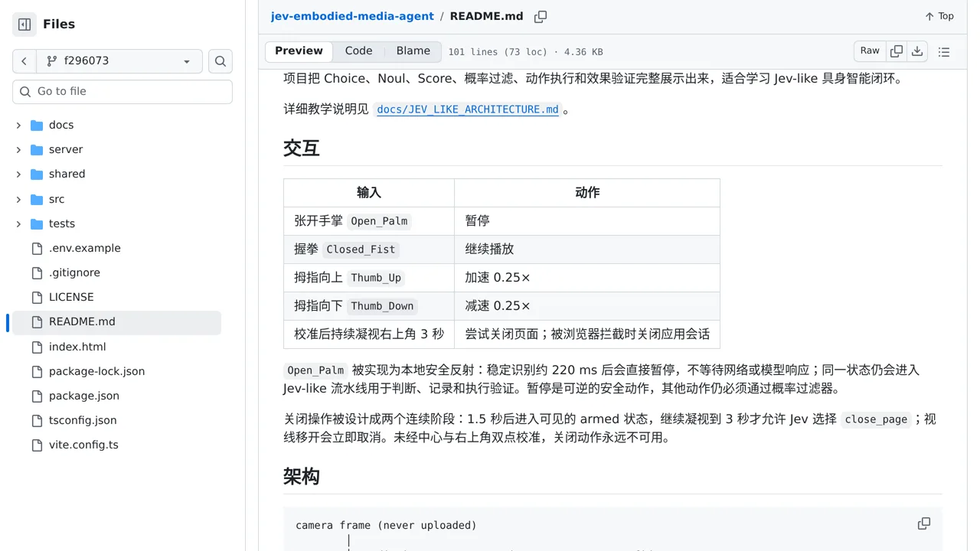Image resolution: width=980 pixels, height=551 pixels.
Task: Open the server folder
Action: point(66,149)
